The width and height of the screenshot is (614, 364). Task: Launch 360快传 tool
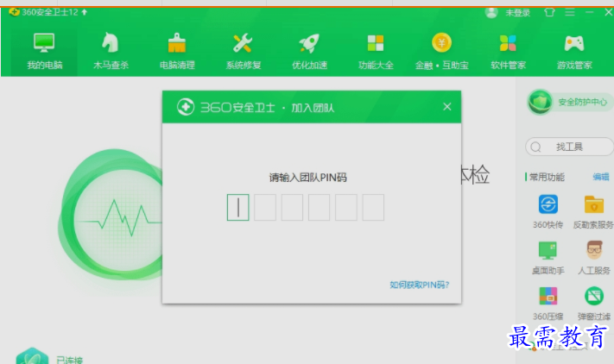pyautogui.click(x=548, y=211)
